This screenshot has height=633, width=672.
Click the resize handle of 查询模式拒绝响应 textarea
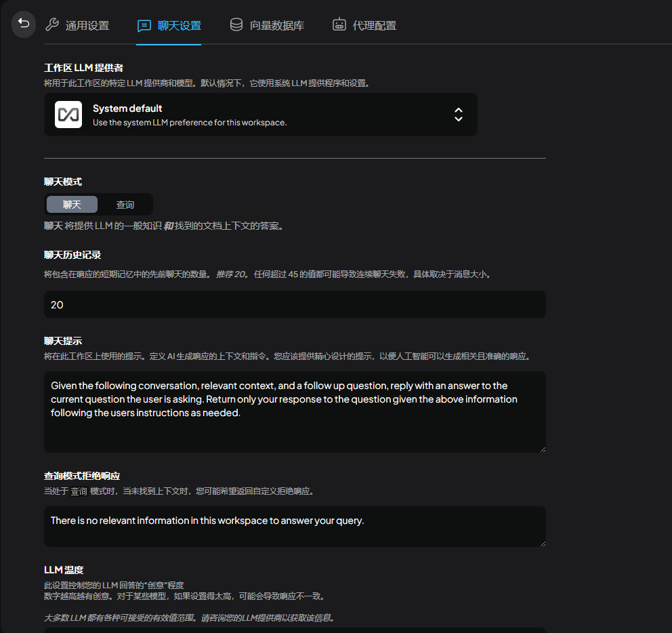(x=541, y=542)
